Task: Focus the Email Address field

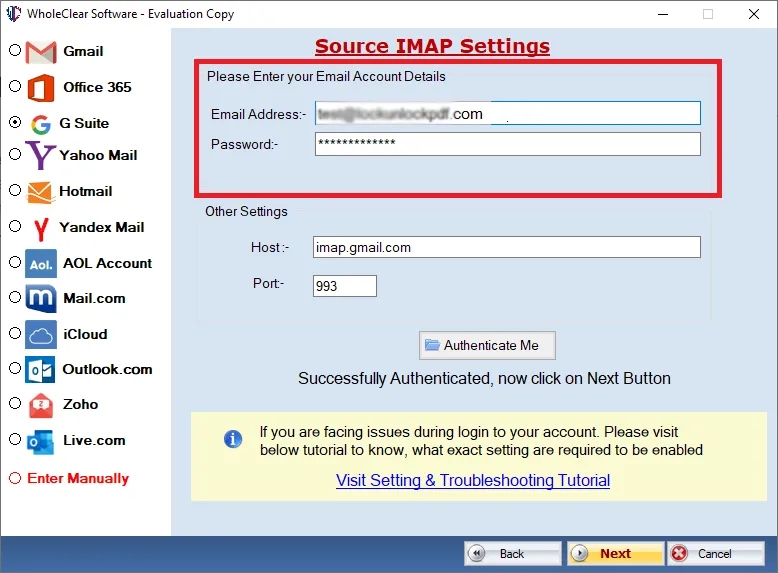Action: click(508, 114)
